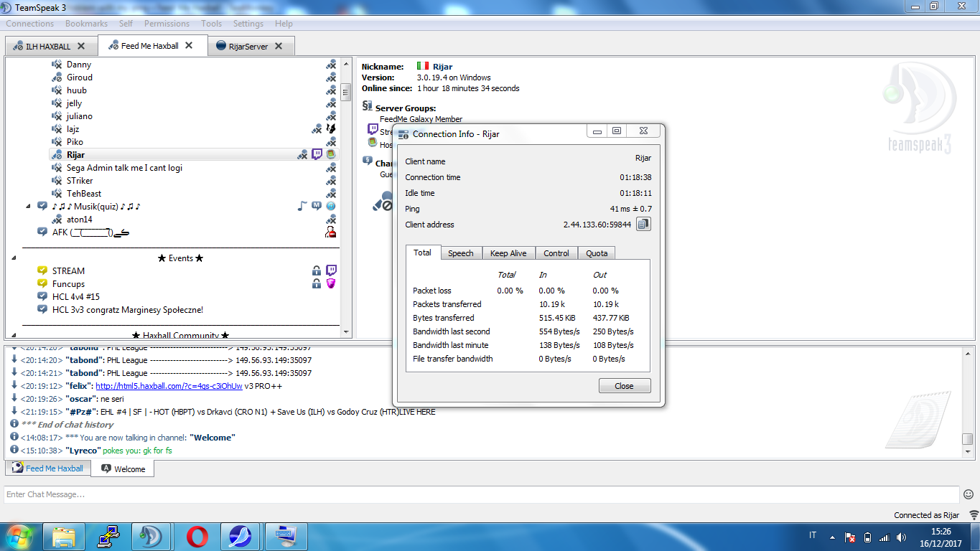Click the globe icon on Musik(quiz) channel
Viewport: 980px width, 551px height.
pos(331,206)
